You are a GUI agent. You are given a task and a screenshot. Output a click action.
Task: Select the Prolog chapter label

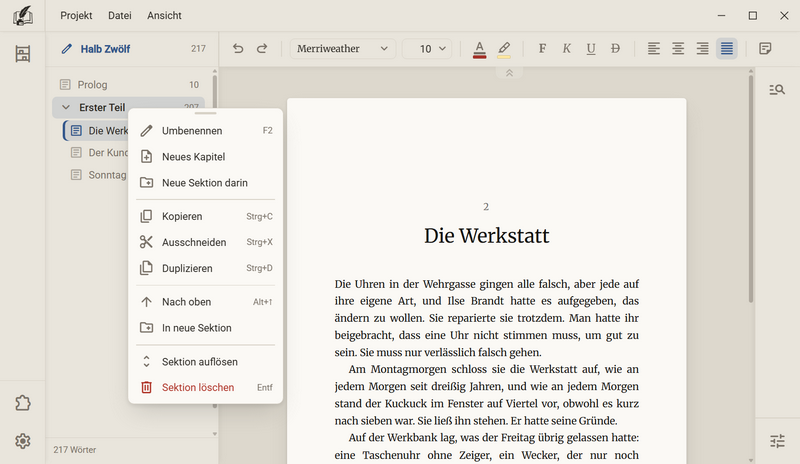(x=92, y=85)
